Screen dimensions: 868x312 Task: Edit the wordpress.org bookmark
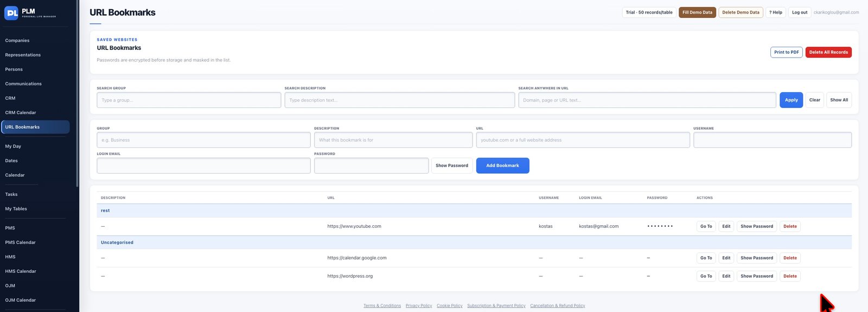tap(726, 276)
